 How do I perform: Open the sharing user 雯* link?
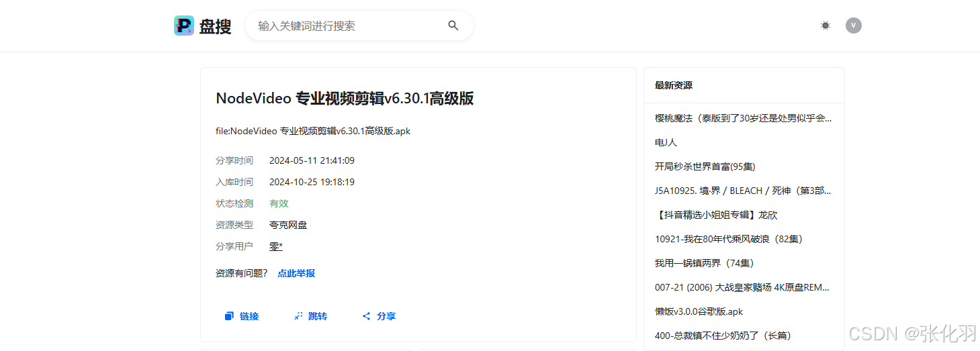(x=276, y=246)
